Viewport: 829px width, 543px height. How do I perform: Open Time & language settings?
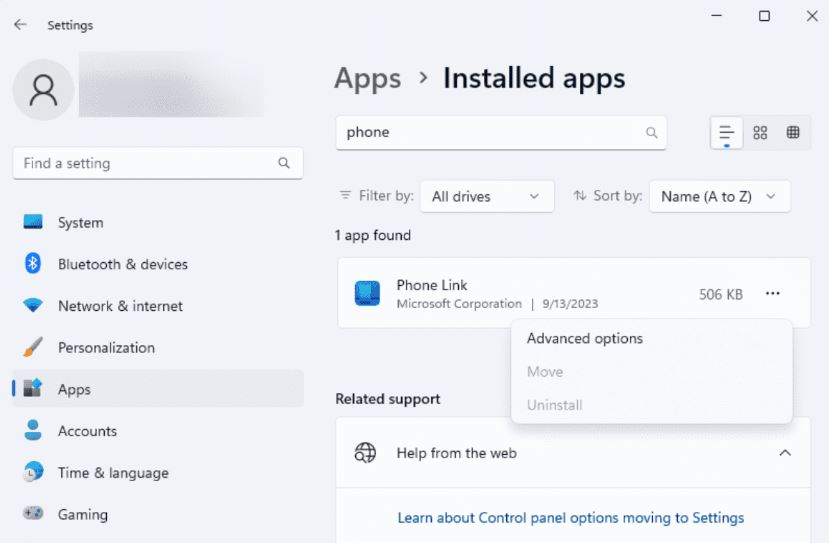click(158, 473)
